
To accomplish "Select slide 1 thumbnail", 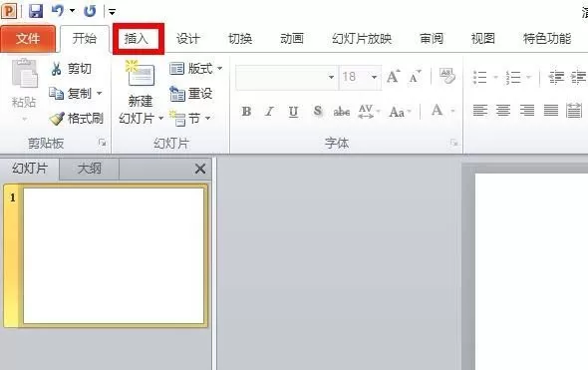I will (x=114, y=255).
